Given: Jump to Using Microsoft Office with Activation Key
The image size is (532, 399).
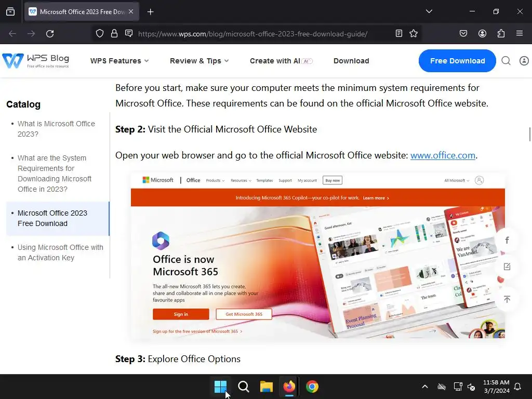Looking at the screenshot, I should pos(60,252).
